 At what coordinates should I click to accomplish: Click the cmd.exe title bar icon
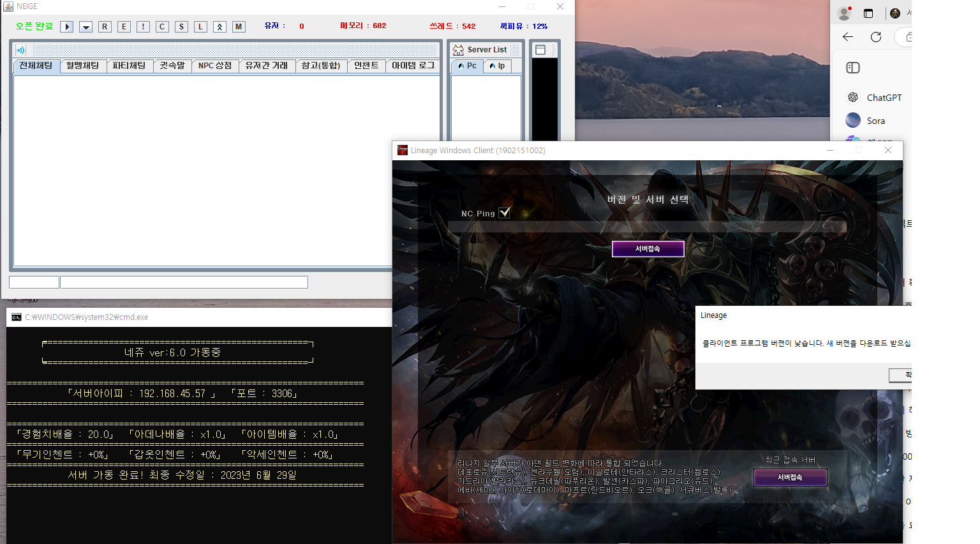point(17,317)
